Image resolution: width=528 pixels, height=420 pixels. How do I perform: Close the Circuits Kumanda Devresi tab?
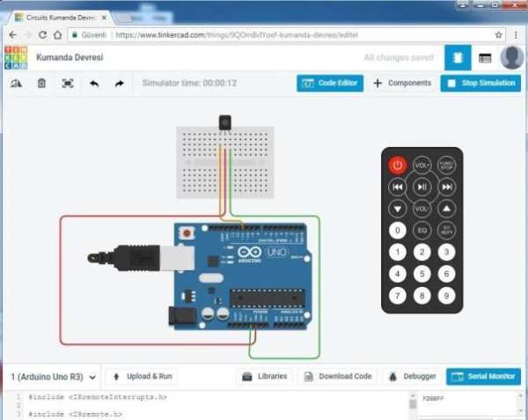coord(104,18)
